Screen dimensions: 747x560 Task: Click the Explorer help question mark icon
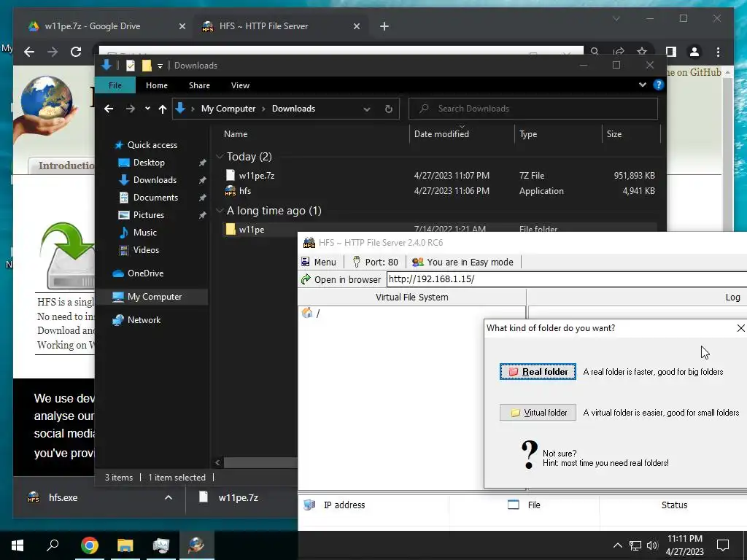tap(659, 85)
